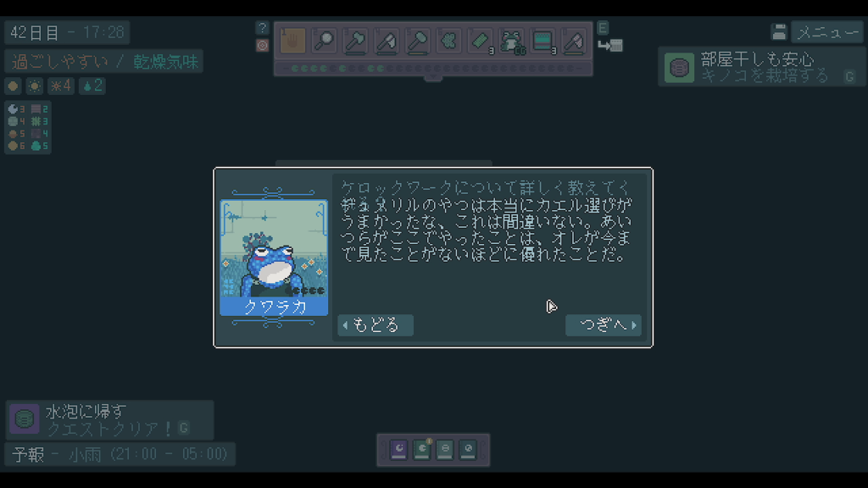Click the inventory transfer arrow icon

click(610, 46)
